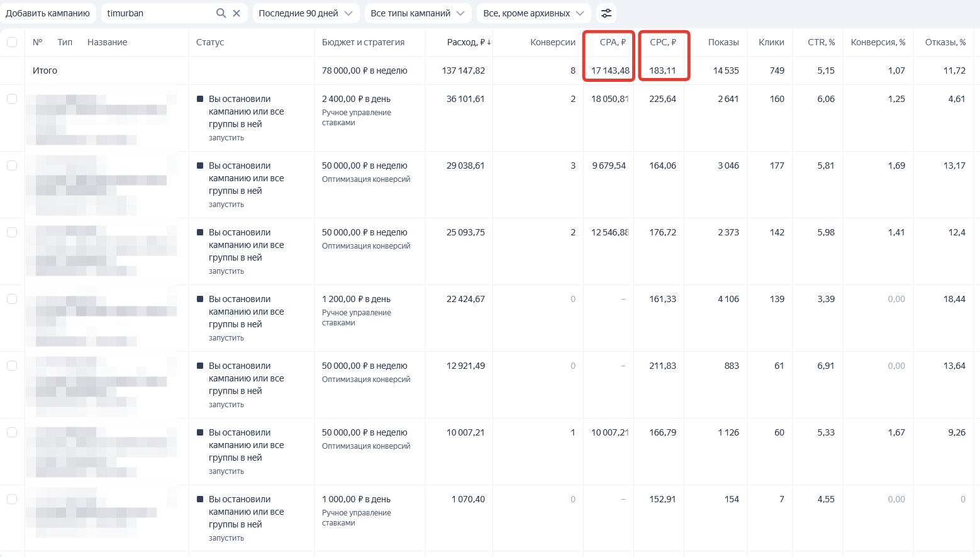Sort by Показы column header
980x557 pixels.
pos(723,42)
